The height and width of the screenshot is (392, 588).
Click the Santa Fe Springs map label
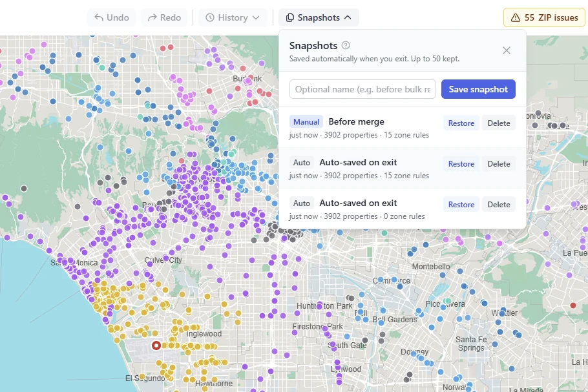pyautogui.click(x=471, y=344)
